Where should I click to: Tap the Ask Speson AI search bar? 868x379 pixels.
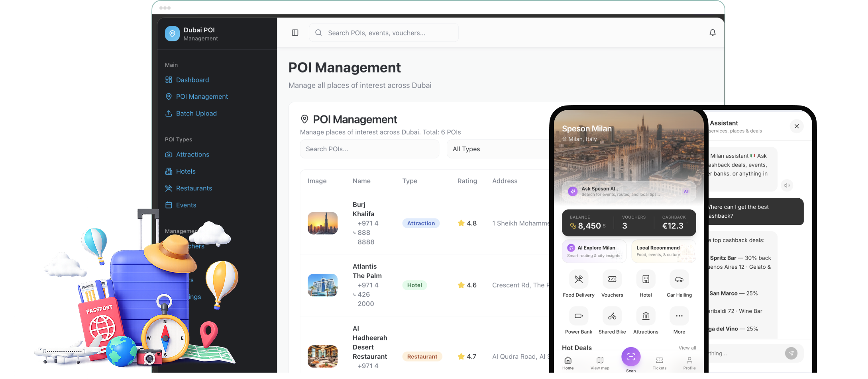629,191
